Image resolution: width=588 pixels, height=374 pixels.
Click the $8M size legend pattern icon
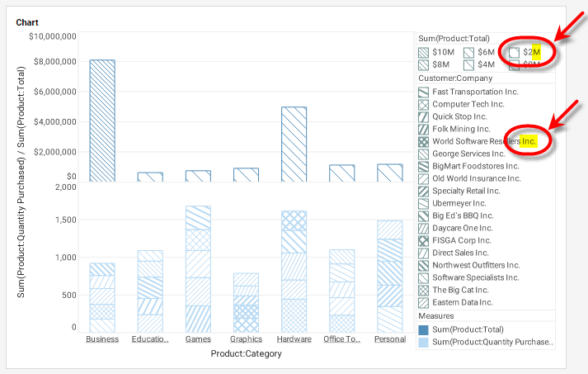coord(423,64)
